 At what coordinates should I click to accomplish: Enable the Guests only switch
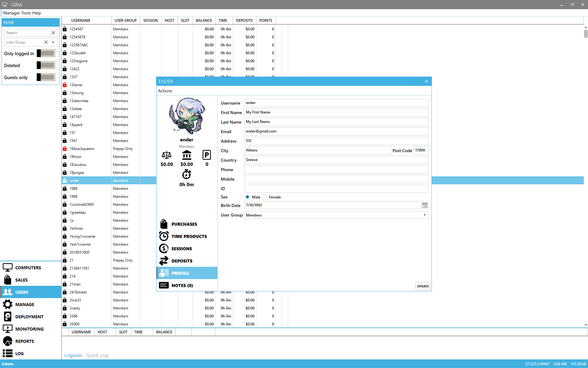pos(46,77)
